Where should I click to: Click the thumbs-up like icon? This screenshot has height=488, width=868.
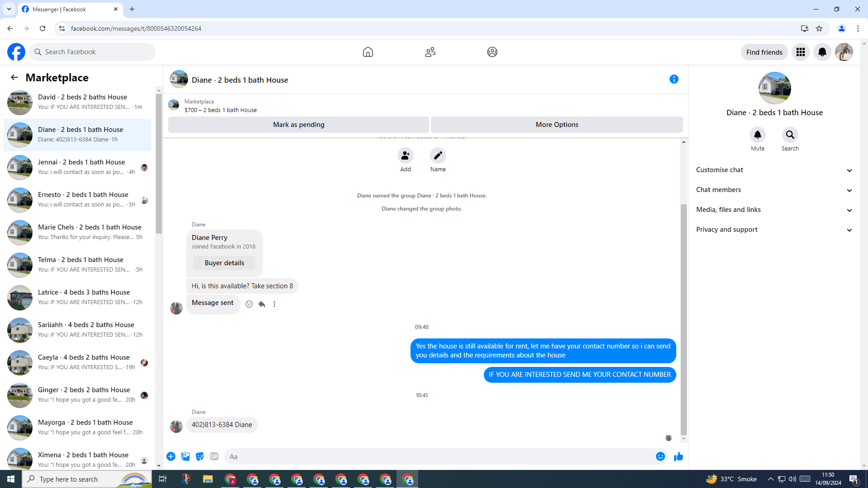678,456
